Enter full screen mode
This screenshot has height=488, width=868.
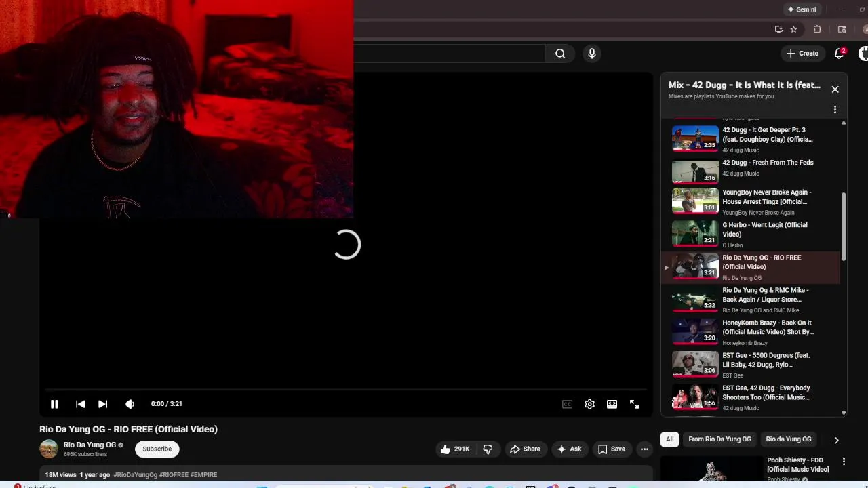click(634, 404)
